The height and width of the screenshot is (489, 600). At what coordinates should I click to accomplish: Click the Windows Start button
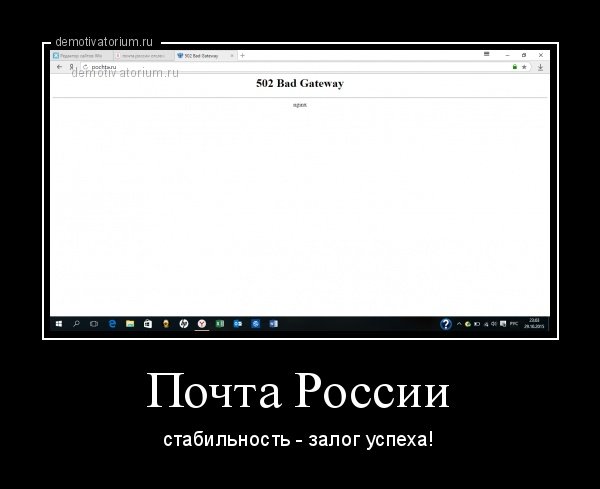(x=58, y=324)
